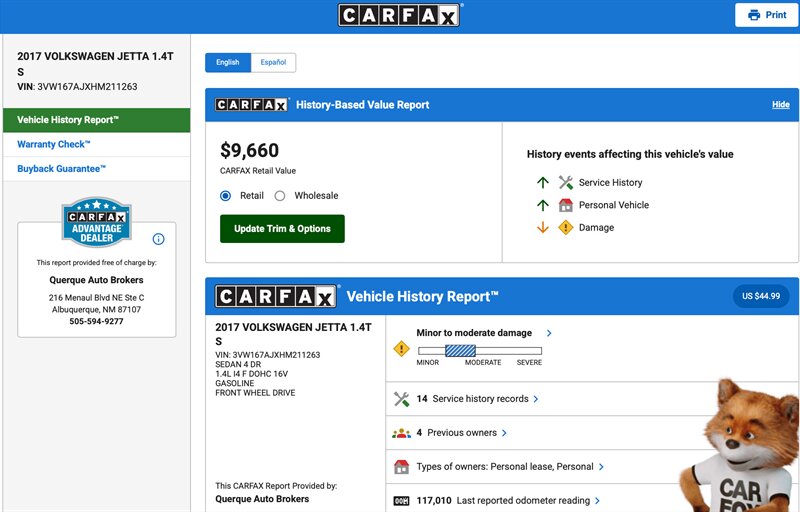Screen dimensions: 800x512
Task: Click the yellow Damage warning diamond icon
Action: click(x=566, y=228)
